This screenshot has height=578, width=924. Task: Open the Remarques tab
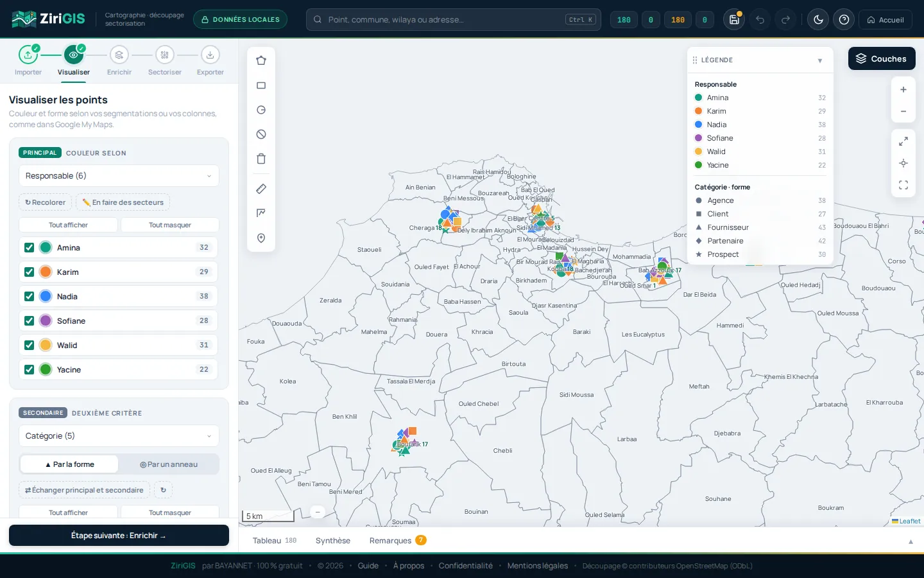coord(397,541)
